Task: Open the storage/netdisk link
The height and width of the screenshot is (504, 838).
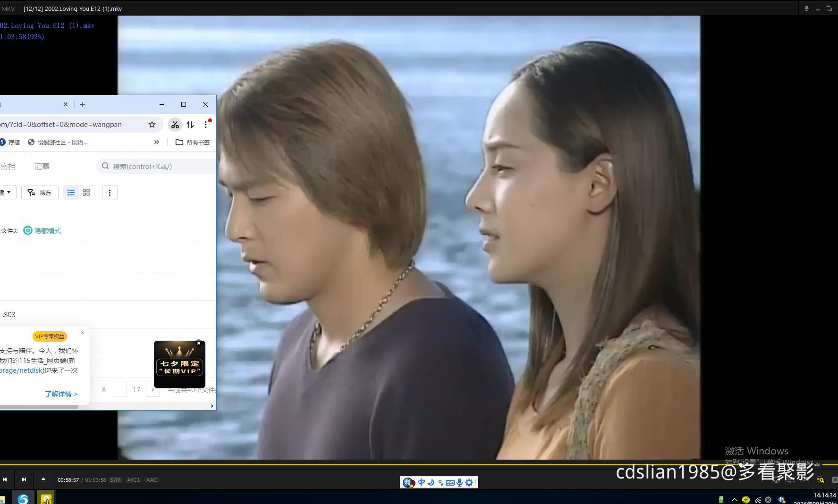Action: (x=21, y=370)
